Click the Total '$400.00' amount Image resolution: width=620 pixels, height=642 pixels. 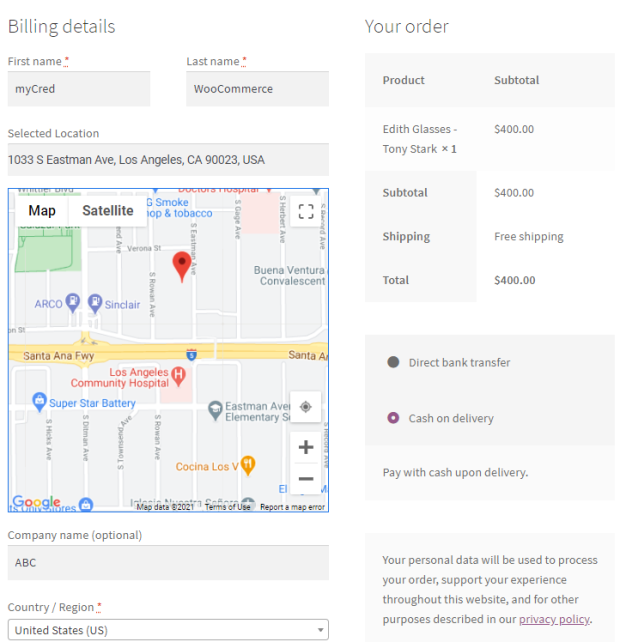coord(514,280)
